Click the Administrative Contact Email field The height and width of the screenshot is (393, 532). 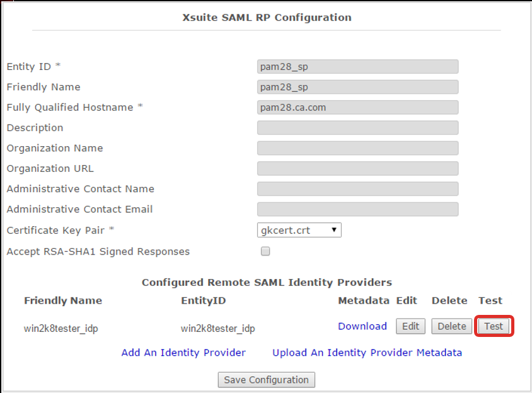tap(357, 209)
